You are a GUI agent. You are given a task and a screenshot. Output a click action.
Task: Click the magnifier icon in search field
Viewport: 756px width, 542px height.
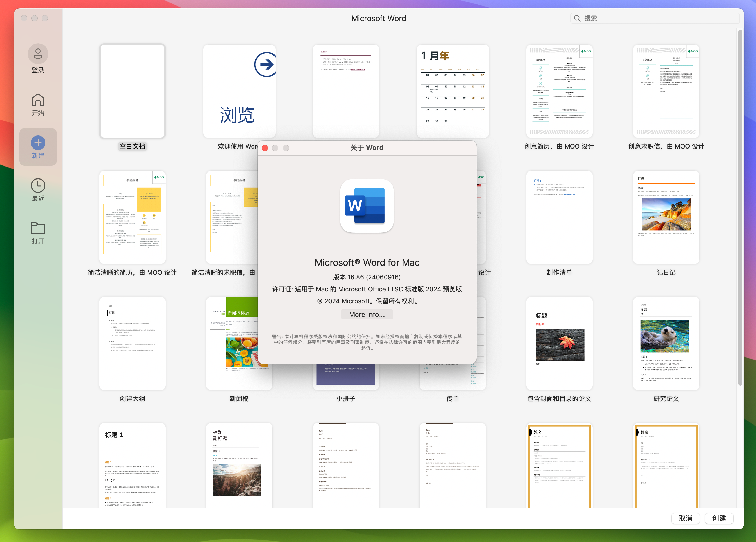point(577,18)
